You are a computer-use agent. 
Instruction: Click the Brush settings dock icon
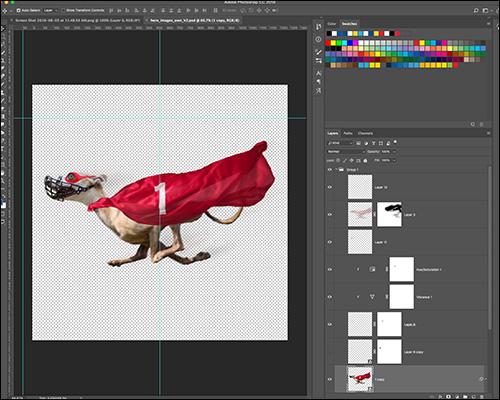(318, 52)
